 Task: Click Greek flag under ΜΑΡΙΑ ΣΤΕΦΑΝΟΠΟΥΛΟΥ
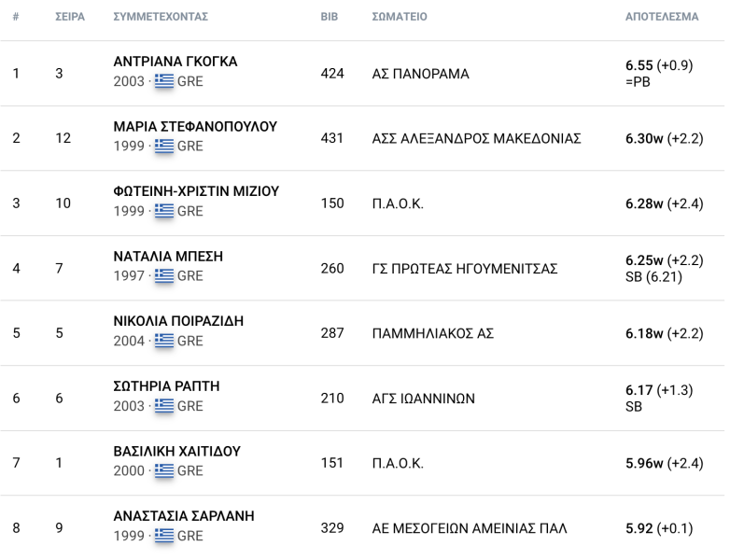tap(164, 146)
